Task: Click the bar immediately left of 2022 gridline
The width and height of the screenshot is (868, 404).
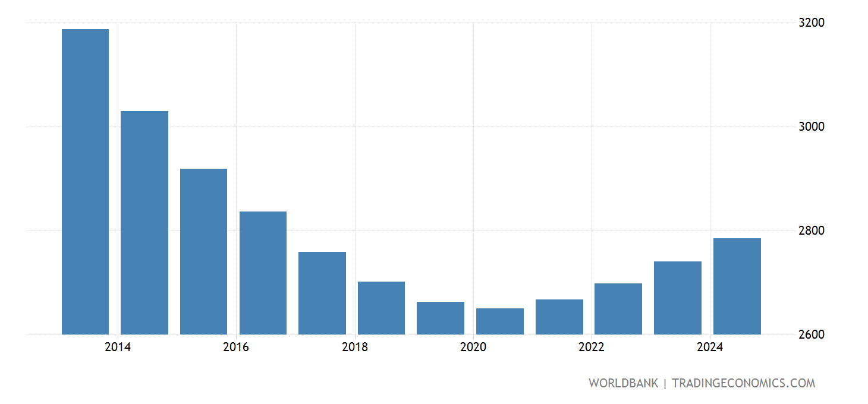Action: [x=559, y=317]
